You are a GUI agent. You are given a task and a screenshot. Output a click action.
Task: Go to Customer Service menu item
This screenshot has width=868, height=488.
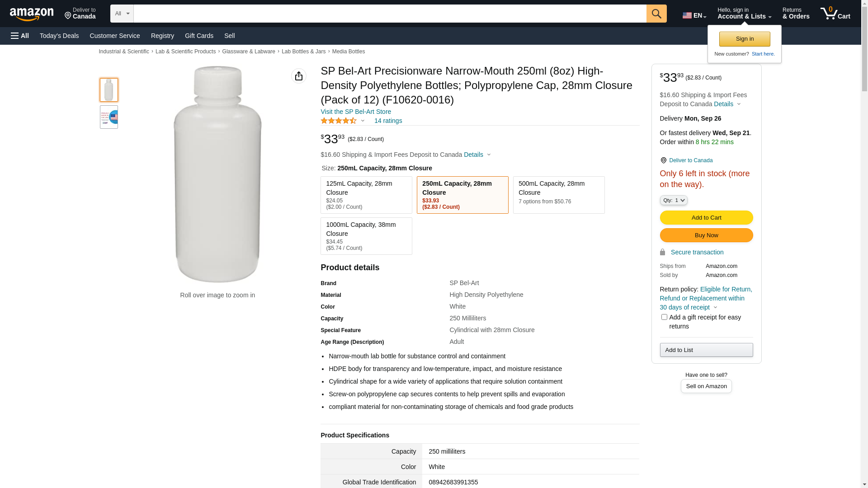115,36
